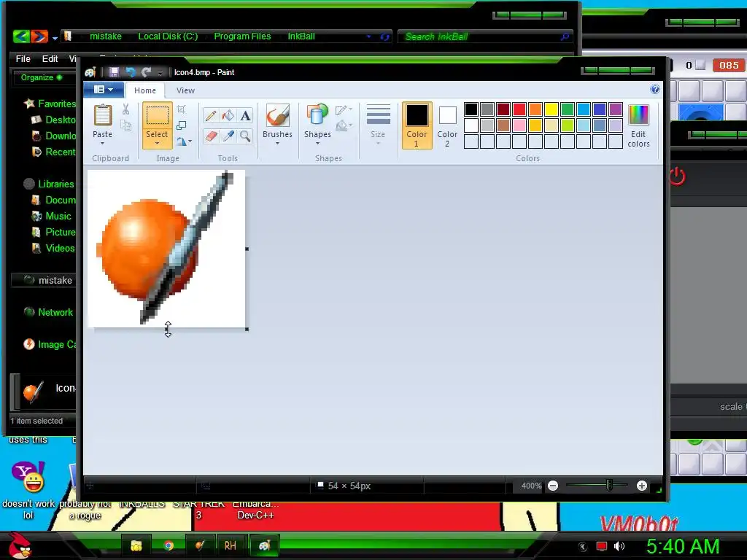This screenshot has width=747, height=560.
Task: Click the Angry Birds start button
Action: (x=20, y=544)
